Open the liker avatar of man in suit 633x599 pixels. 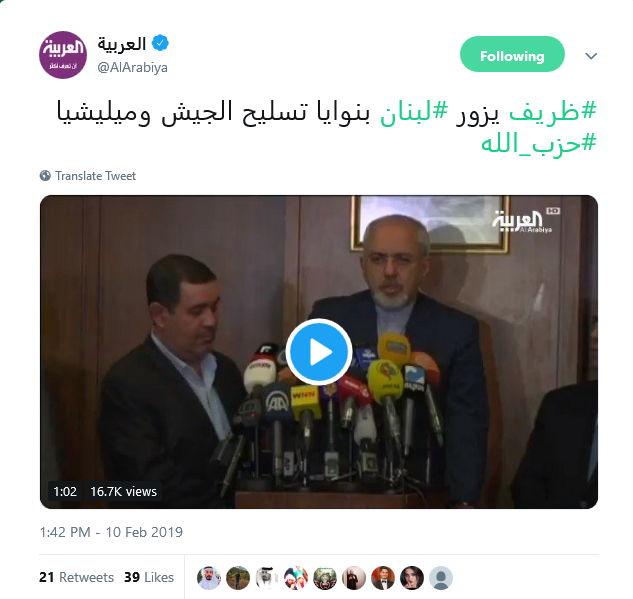[383, 578]
